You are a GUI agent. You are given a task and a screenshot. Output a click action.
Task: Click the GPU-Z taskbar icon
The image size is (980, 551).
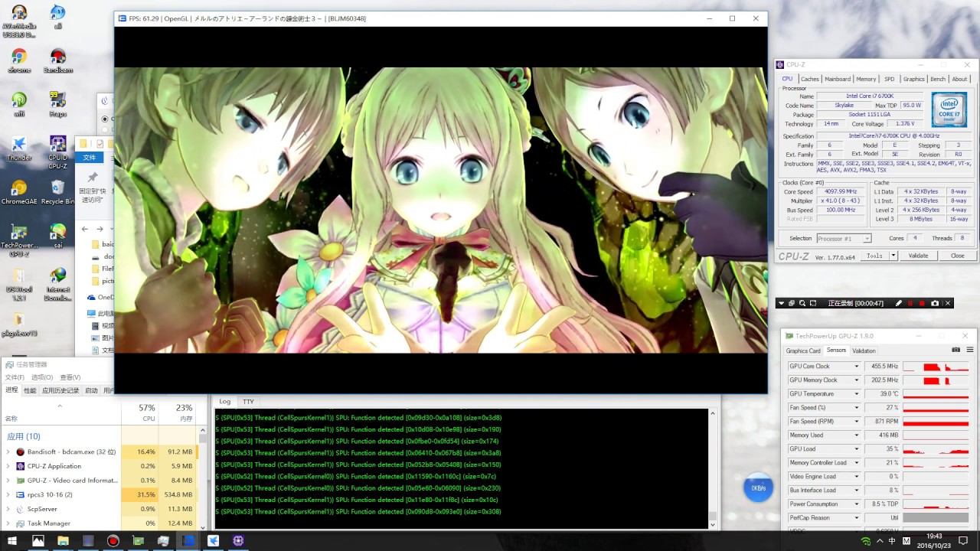click(x=138, y=540)
